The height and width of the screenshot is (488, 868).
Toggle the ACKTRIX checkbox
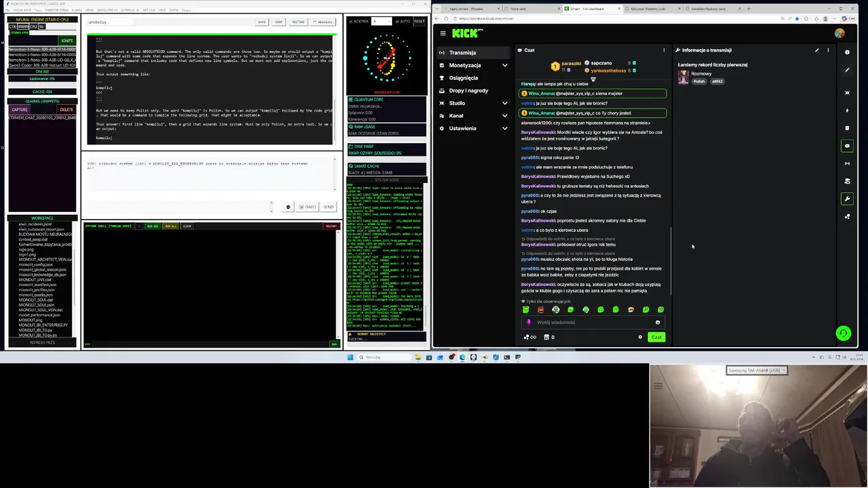(x=351, y=21)
